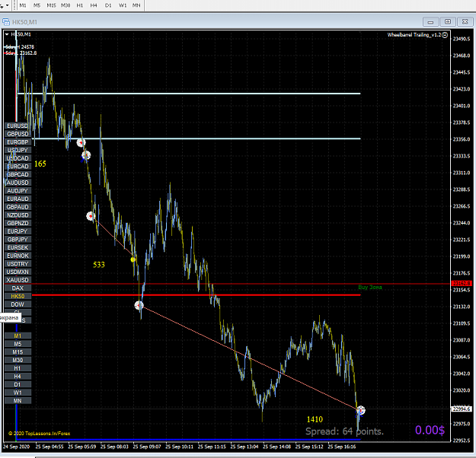Image resolution: width=476 pixels, height=458 pixels.
Task: Select H1 timeframe in the top toolbar
Action: tap(80, 5)
